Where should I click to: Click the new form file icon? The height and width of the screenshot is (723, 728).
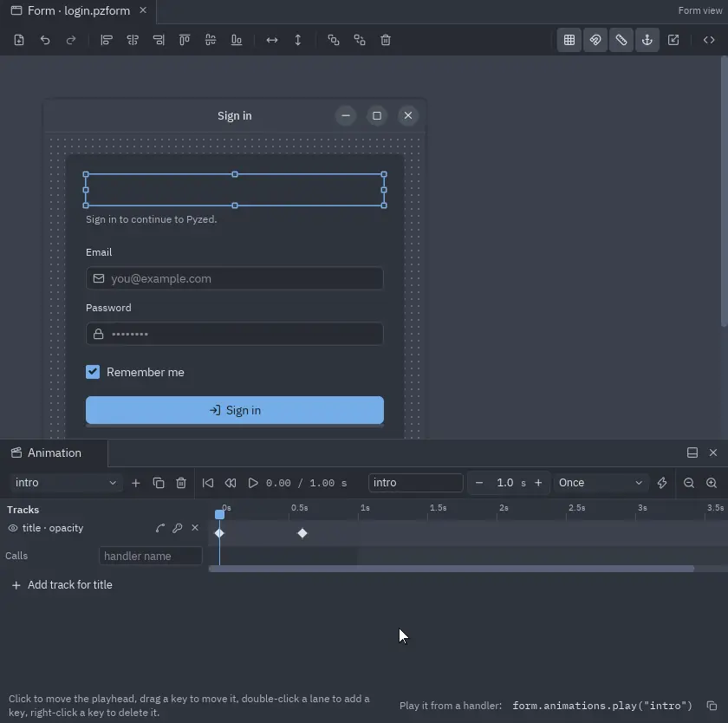point(19,40)
